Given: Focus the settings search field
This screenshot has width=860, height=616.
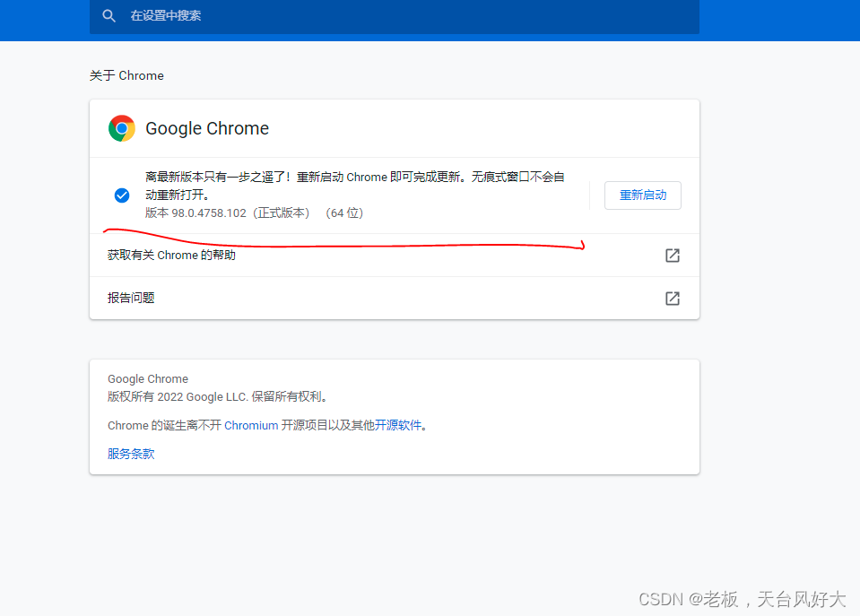Looking at the screenshot, I should (395, 16).
